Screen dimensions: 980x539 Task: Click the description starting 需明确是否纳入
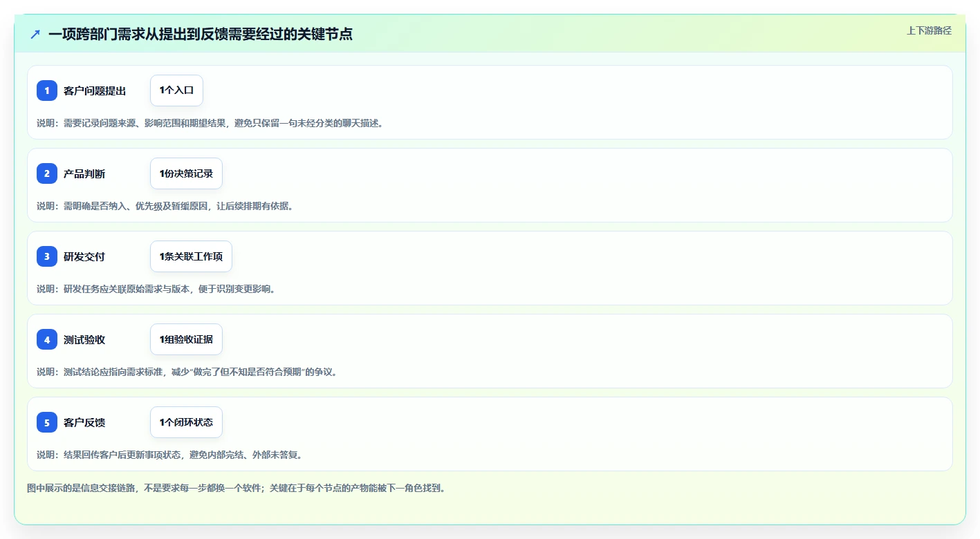(x=165, y=206)
